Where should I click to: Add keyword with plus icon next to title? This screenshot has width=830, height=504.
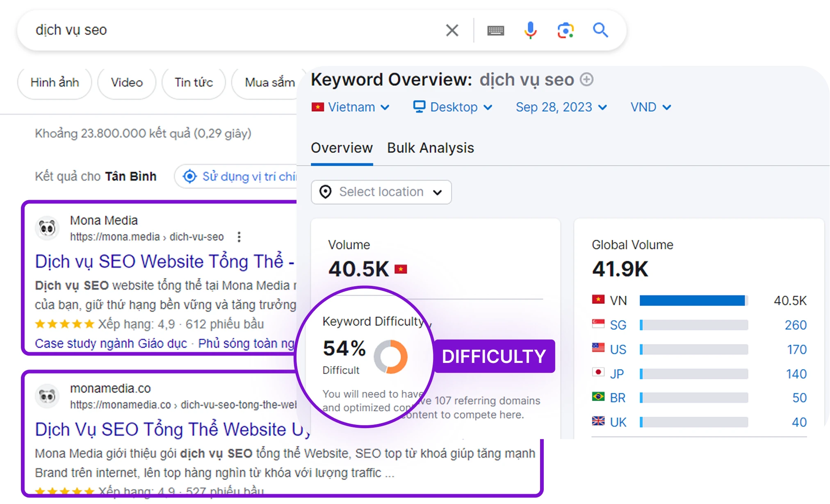click(x=587, y=79)
